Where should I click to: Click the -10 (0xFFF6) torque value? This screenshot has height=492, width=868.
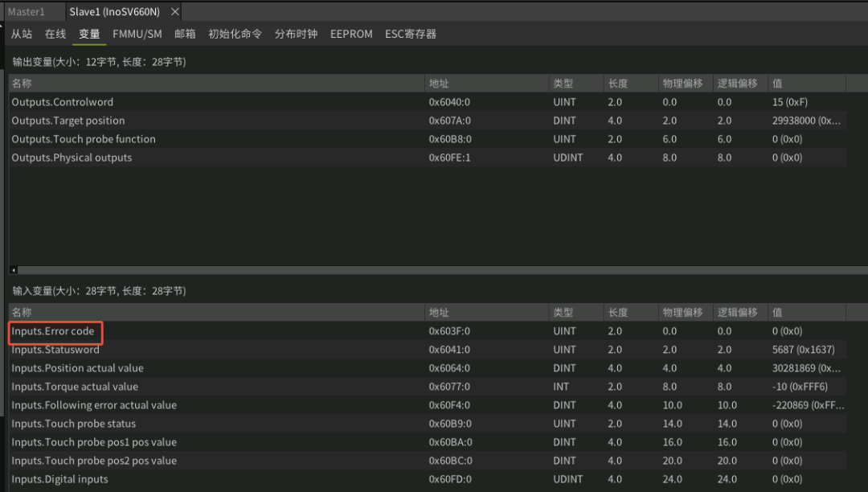[800, 387]
